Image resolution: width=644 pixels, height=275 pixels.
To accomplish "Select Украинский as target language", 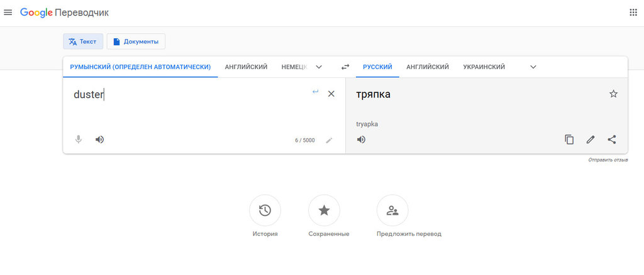I will coord(484,67).
